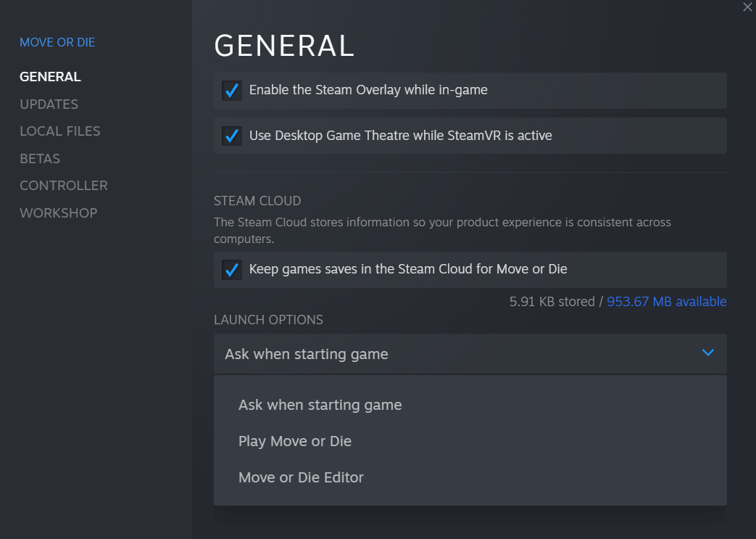This screenshot has width=756, height=539.
Task: Pick the Move or Die Editor option
Action: (x=301, y=477)
